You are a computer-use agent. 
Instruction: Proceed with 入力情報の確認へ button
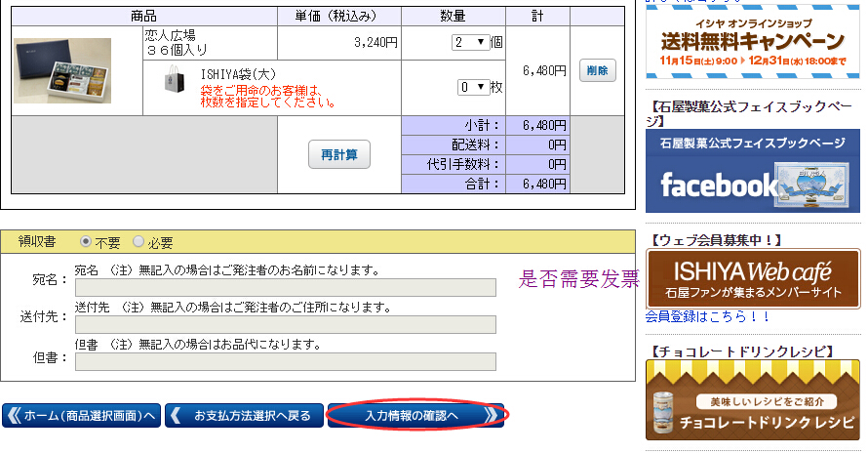tap(416, 416)
